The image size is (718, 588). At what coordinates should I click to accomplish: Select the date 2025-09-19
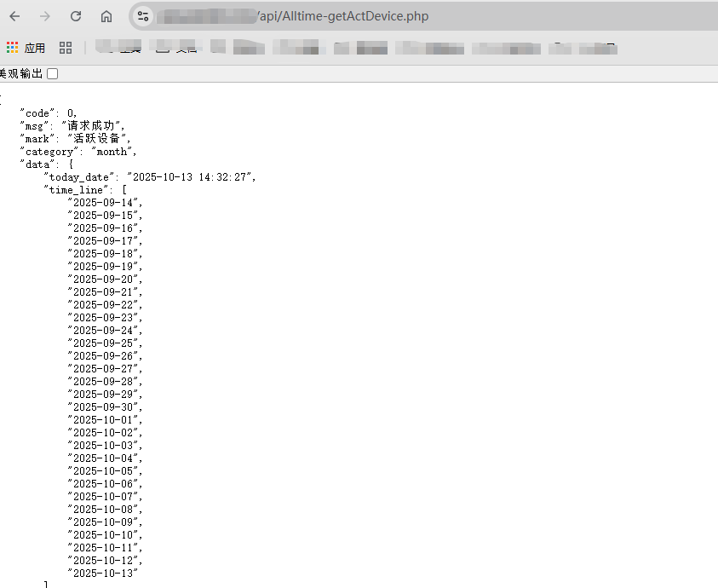[102, 266]
